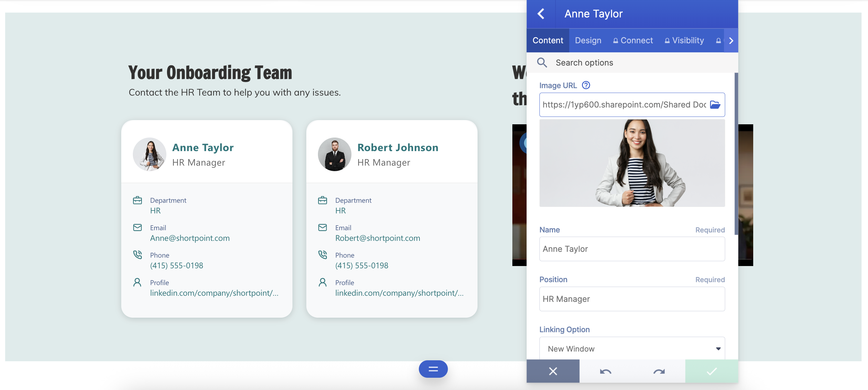Image resolution: width=868 pixels, height=390 pixels.
Task: Click the redo arrow in bottom bar
Action: 659,372
